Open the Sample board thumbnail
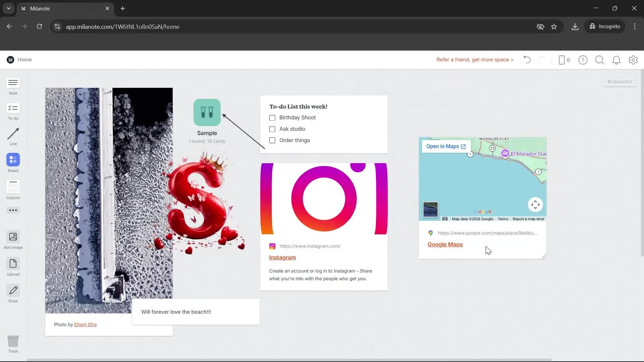Viewport: 644px width, 362px height. coord(207,113)
